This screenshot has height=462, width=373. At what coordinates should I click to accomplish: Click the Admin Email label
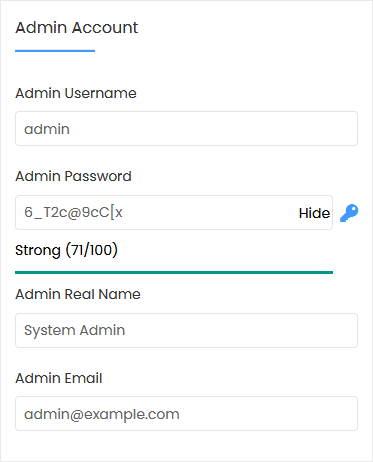(59, 378)
